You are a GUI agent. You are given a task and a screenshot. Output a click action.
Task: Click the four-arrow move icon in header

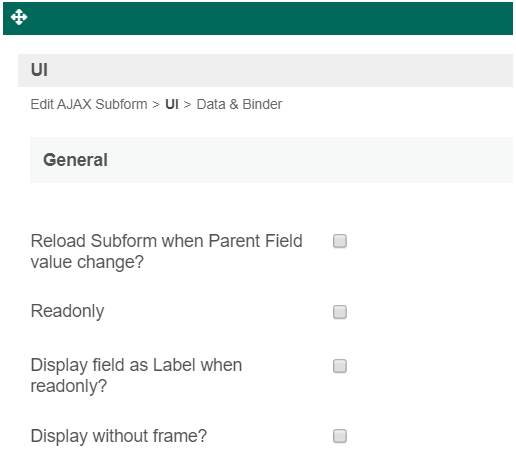point(19,17)
